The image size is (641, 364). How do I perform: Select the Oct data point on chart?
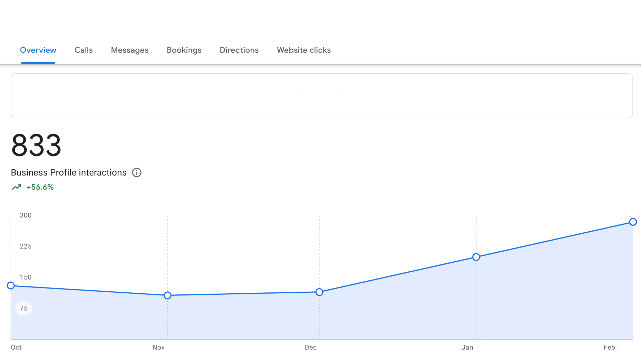point(11,286)
